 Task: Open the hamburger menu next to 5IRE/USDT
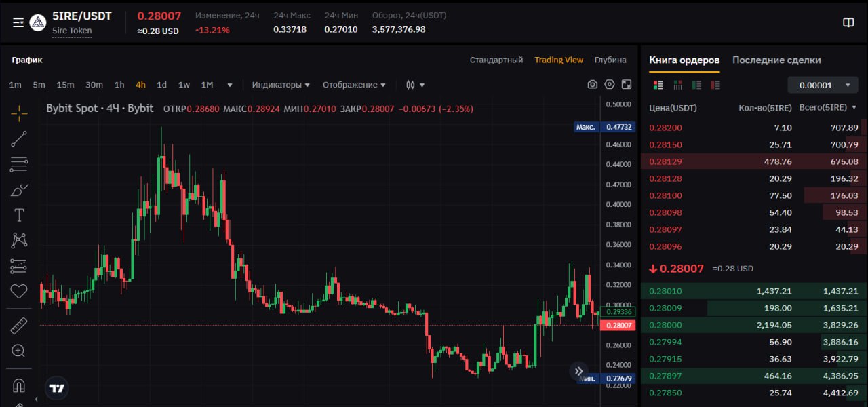click(x=18, y=22)
